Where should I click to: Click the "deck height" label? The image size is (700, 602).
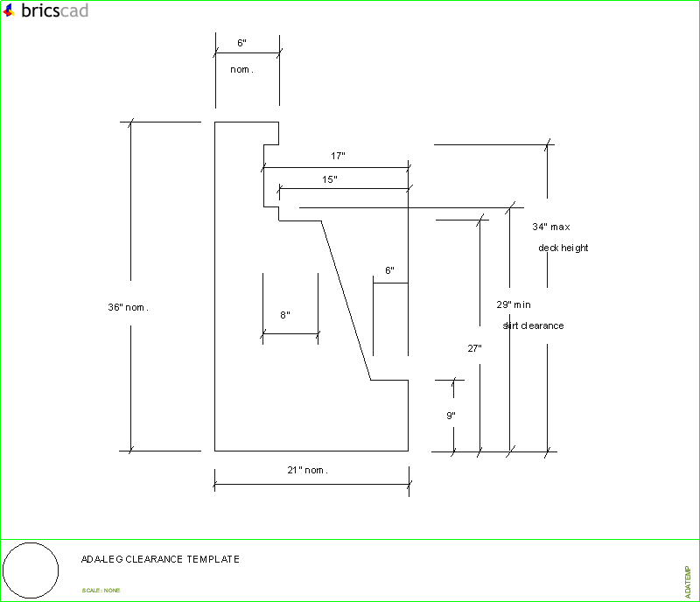click(x=563, y=248)
